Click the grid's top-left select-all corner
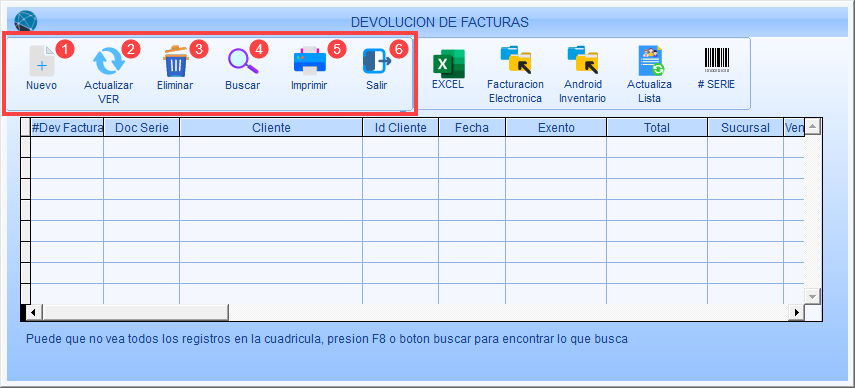Screen dimensions: 855x388 pos(26,128)
